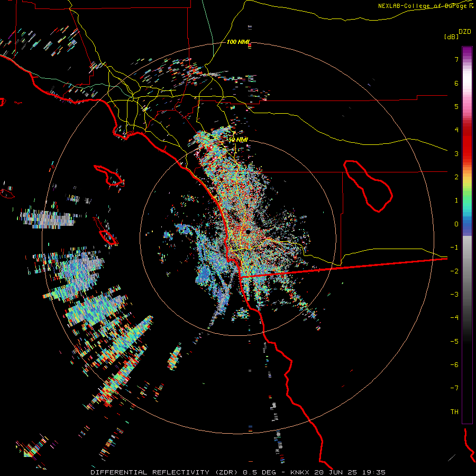
Task: Click the [dB] unit label
Action: coord(451,36)
